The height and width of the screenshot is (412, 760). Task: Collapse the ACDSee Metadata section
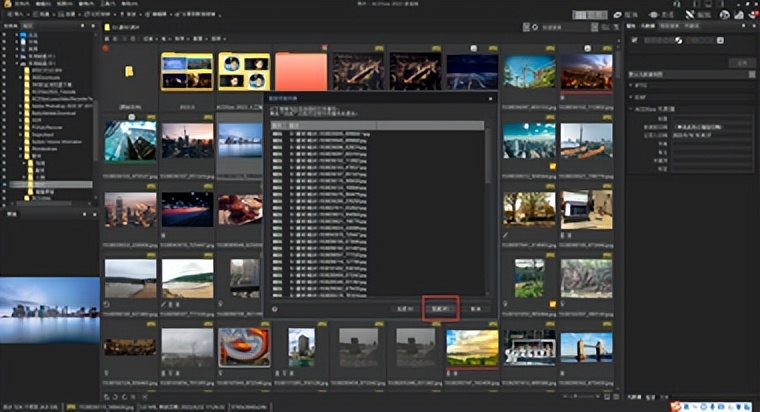click(x=631, y=109)
